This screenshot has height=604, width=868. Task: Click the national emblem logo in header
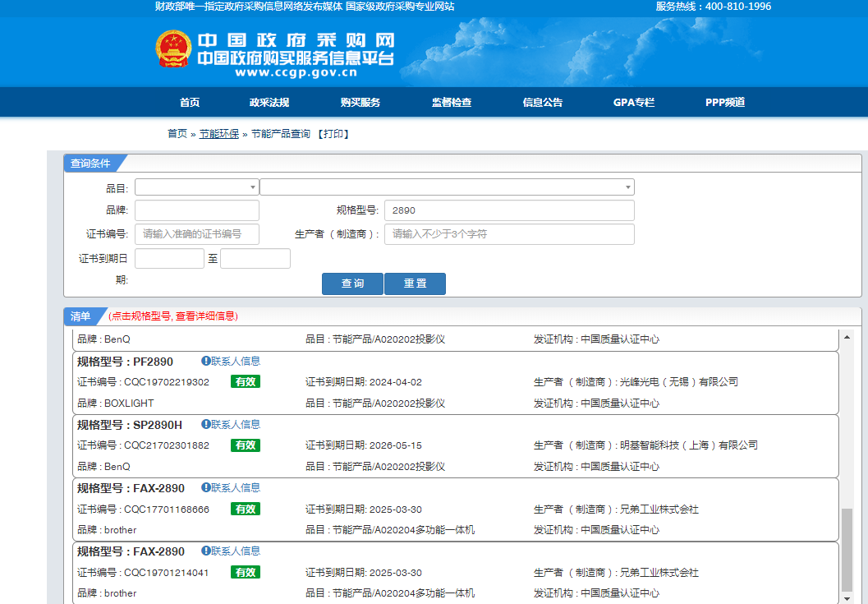(173, 49)
